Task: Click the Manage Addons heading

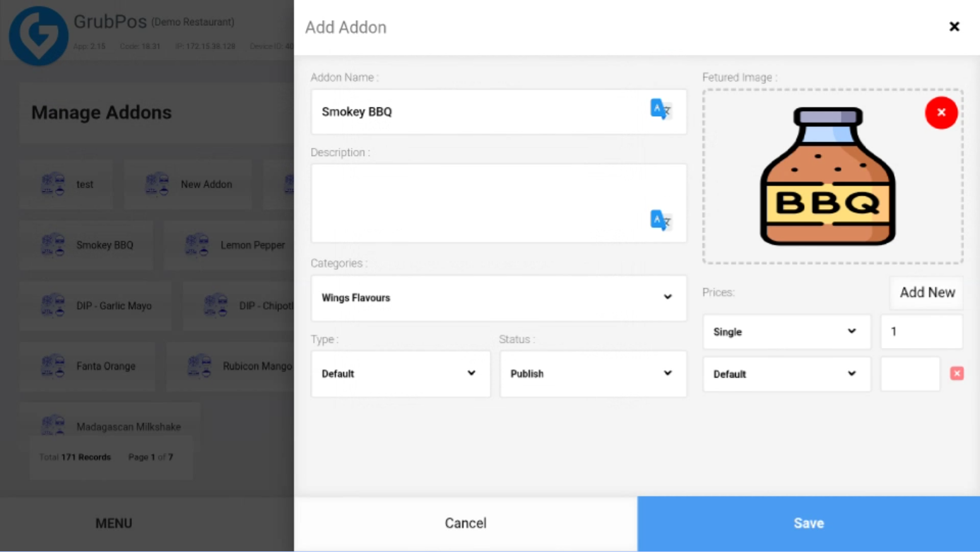Action: [x=101, y=112]
